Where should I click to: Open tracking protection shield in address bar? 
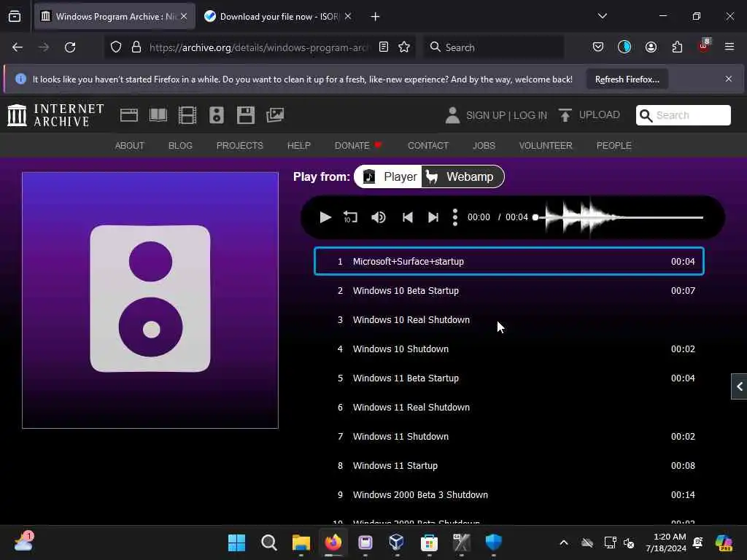click(116, 47)
